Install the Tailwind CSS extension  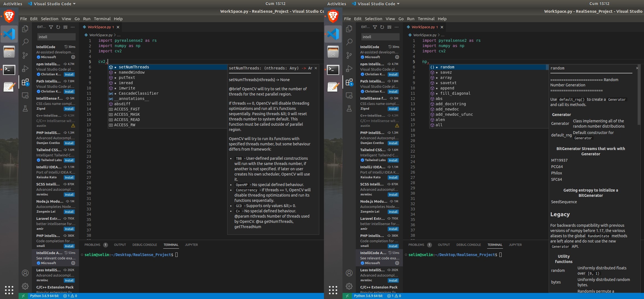point(69,160)
